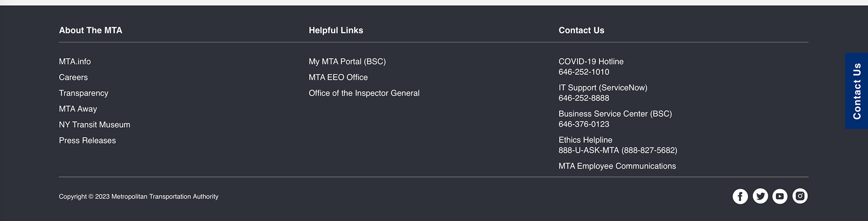
Task: Visit the NY Transit Museum link
Action: (94, 125)
